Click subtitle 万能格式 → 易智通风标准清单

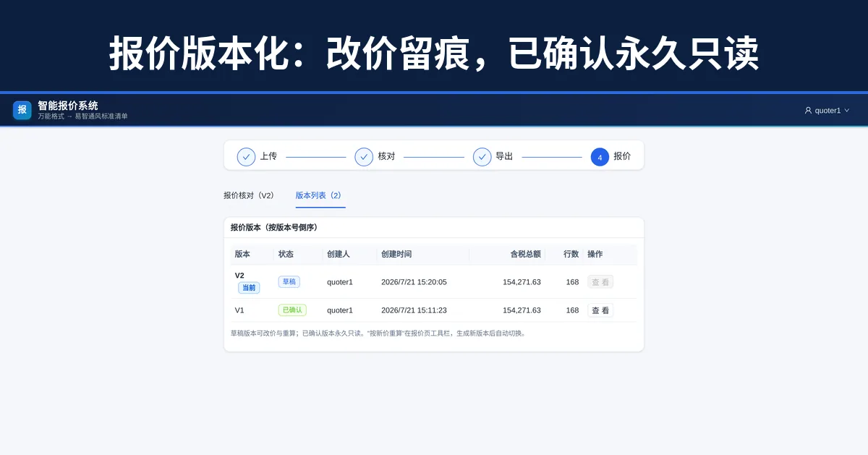82,116
